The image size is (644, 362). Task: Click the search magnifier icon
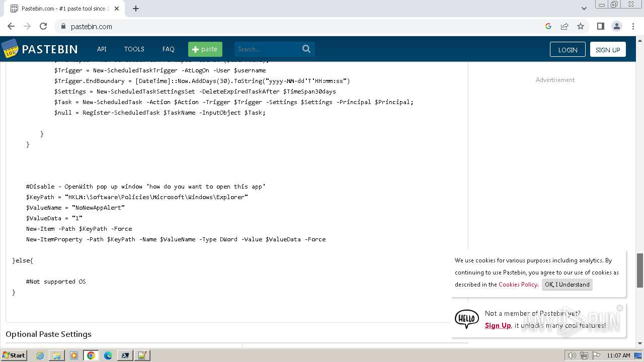(x=306, y=49)
